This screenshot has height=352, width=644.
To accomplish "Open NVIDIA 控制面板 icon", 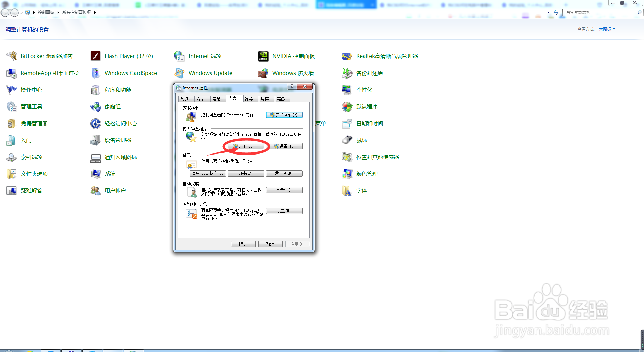I will tap(263, 56).
